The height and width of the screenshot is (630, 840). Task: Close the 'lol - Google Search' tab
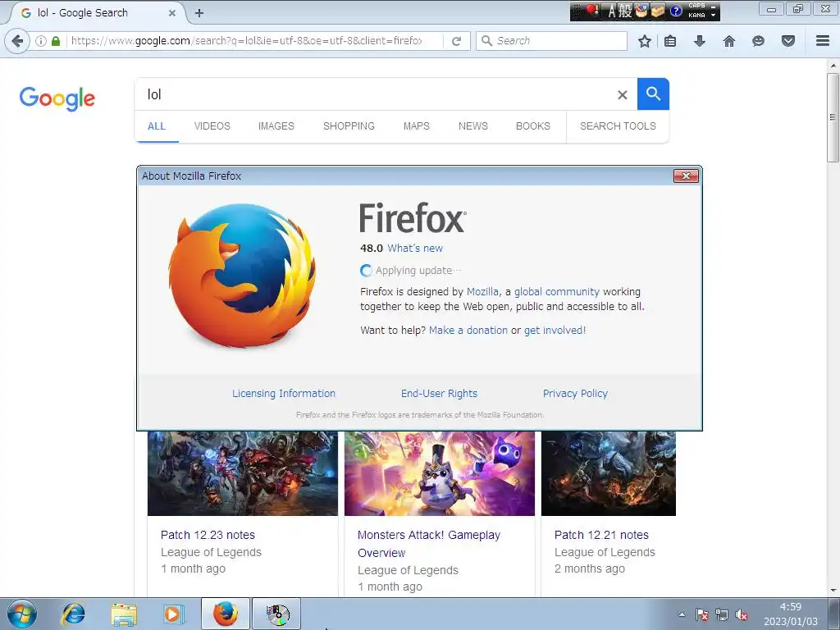(172, 13)
